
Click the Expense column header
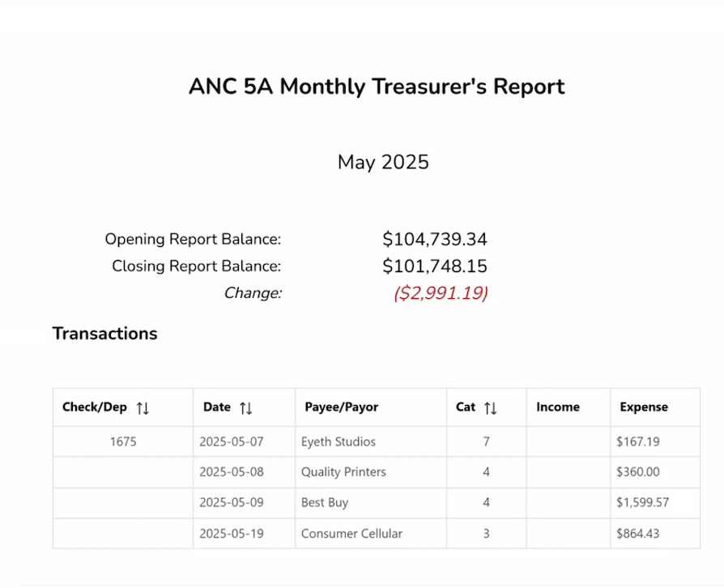click(x=644, y=407)
